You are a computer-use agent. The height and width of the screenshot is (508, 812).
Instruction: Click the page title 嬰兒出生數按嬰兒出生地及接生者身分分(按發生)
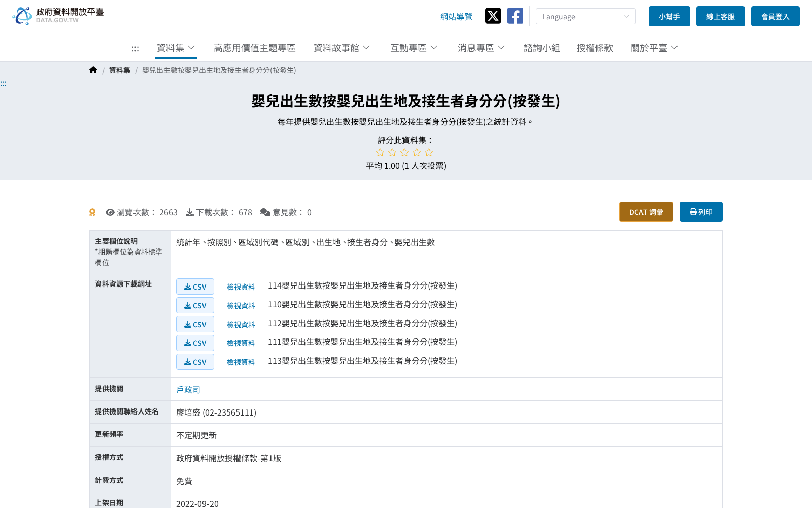coord(406,101)
